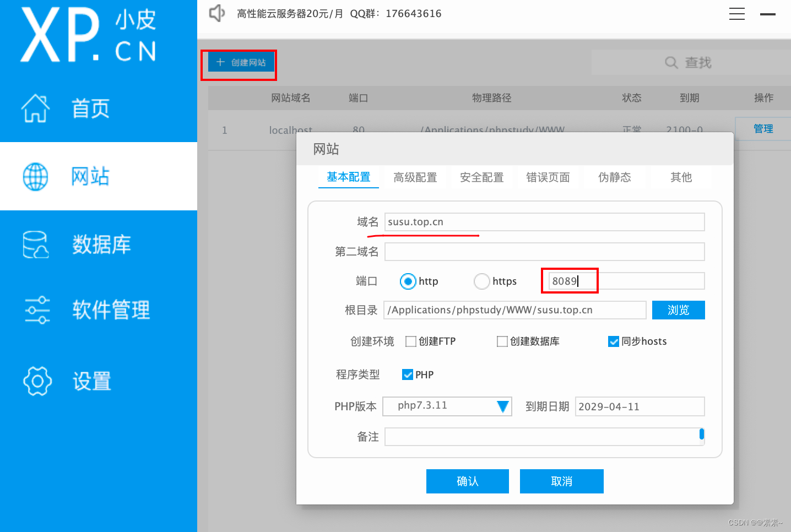Image resolution: width=791 pixels, height=532 pixels.
Task: Switch to 安全配置 tab
Action: (481, 177)
